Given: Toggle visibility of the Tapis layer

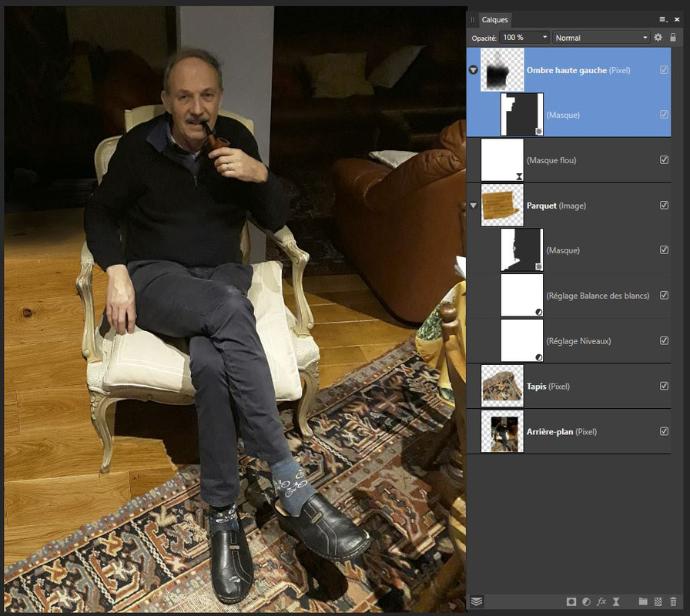Looking at the screenshot, I should (x=664, y=386).
